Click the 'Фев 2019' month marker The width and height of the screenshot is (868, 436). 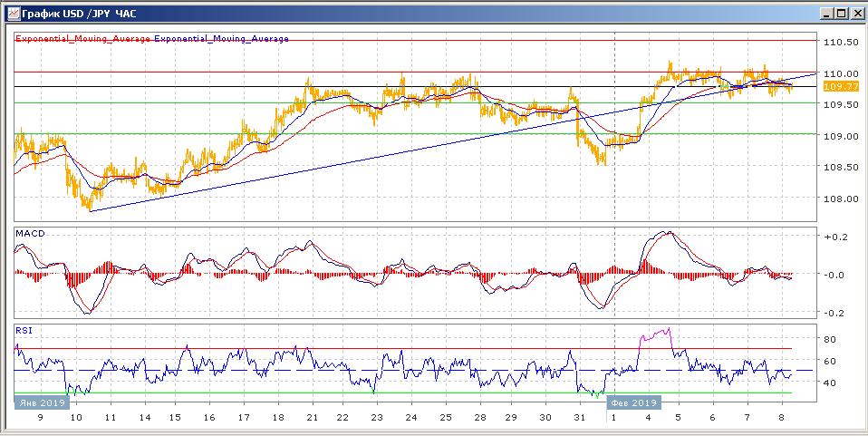tap(634, 402)
